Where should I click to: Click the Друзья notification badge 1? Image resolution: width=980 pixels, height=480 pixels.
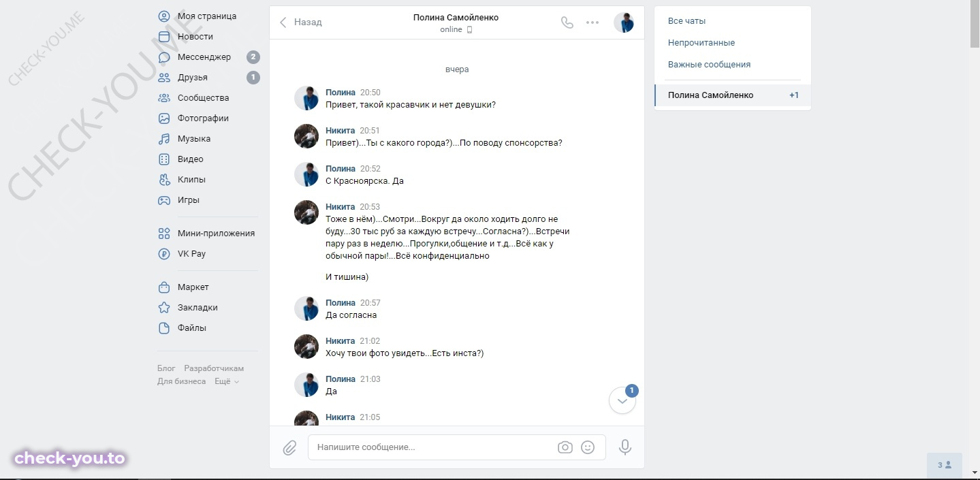coord(253,78)
